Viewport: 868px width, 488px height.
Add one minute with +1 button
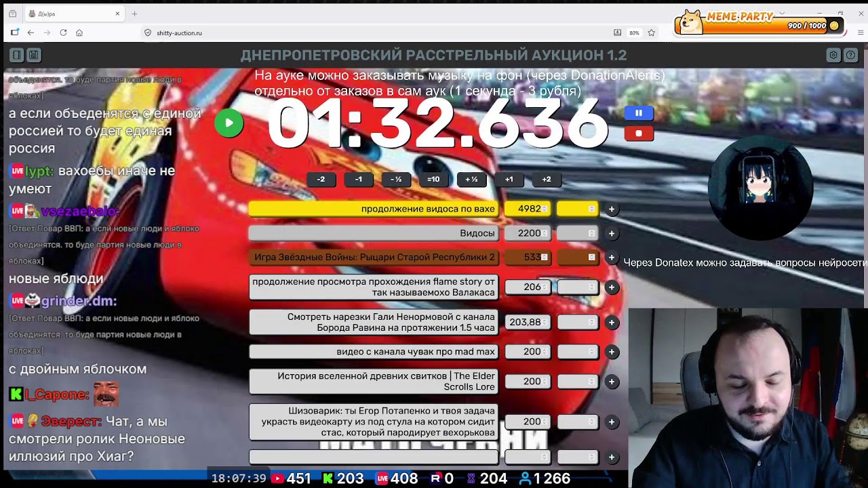509,180
